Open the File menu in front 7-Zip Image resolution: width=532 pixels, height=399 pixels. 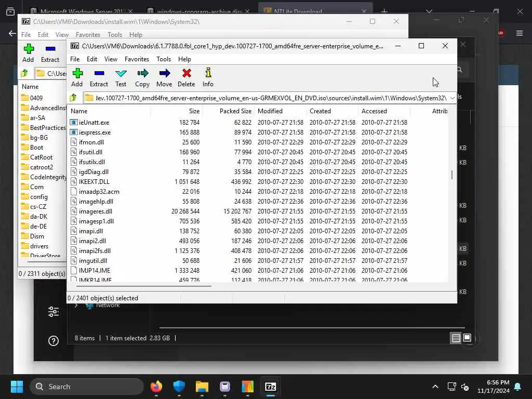coord(75,59)
